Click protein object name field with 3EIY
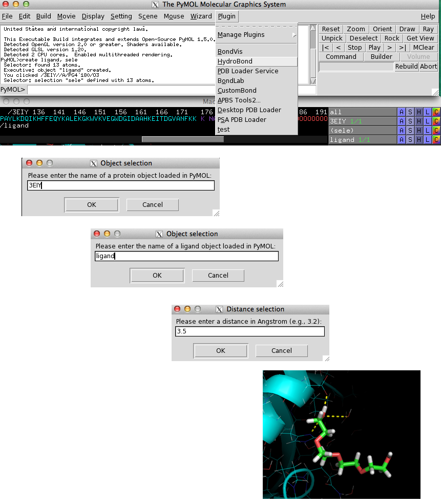Image resolution: width=441 pixels, height=504 pixels. tap(121, 185)
